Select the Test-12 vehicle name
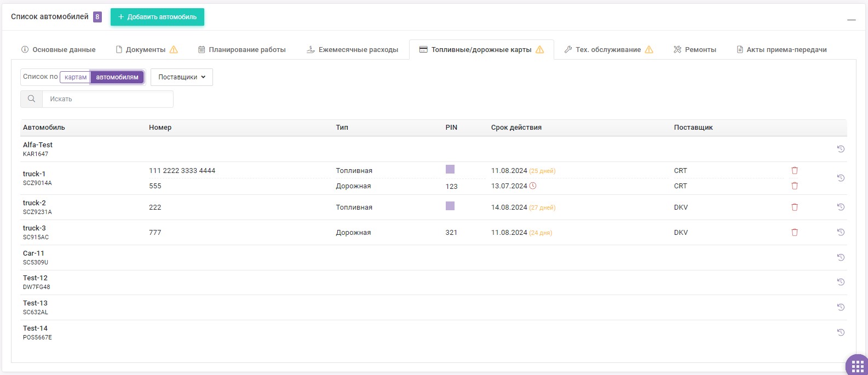 [35, 278]
